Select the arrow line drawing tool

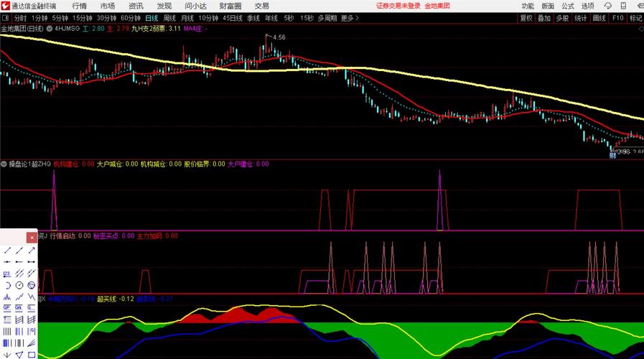(x=31, y=250)
